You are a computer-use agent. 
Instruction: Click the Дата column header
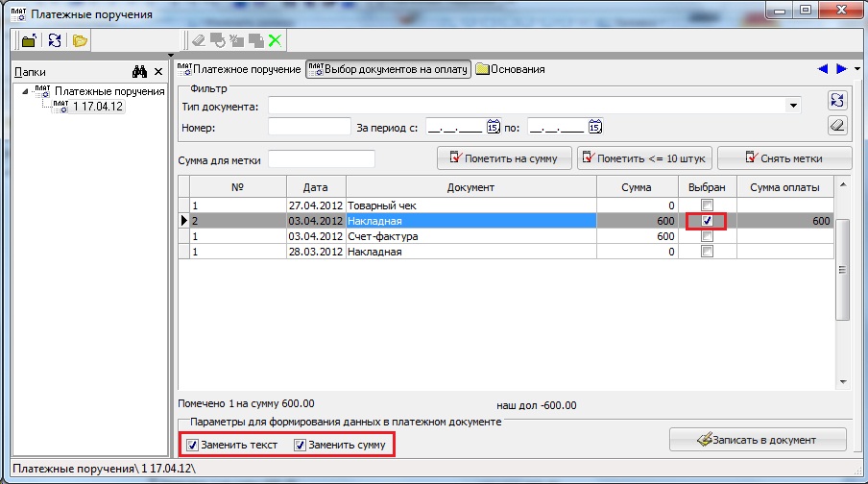(316, 187)
